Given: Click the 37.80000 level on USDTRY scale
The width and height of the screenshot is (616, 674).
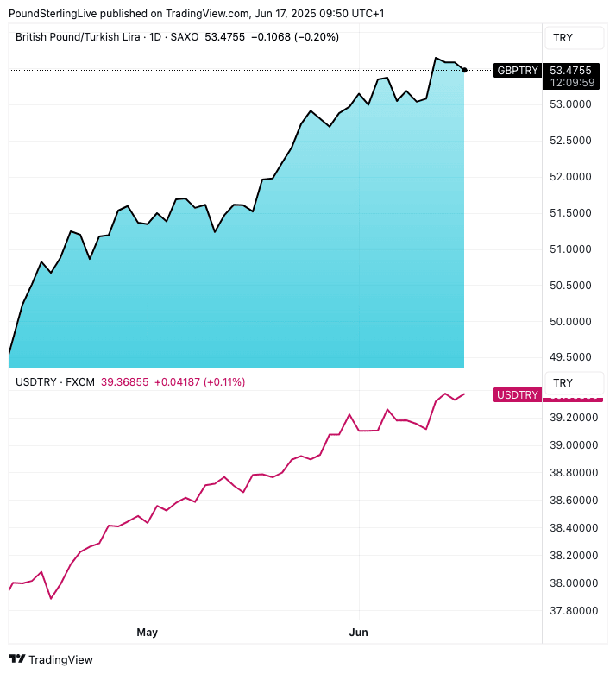Looking at the screenshot, I should pos(573,611).
